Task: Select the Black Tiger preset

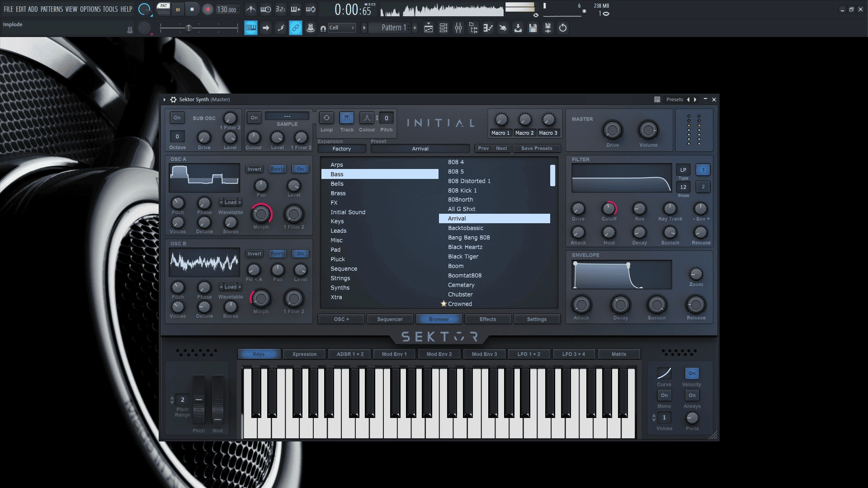Action: [x=495, y=257]
